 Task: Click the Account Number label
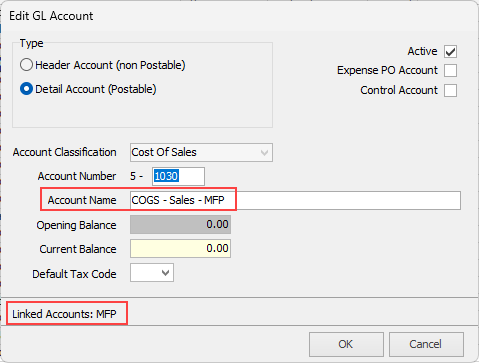77,176
